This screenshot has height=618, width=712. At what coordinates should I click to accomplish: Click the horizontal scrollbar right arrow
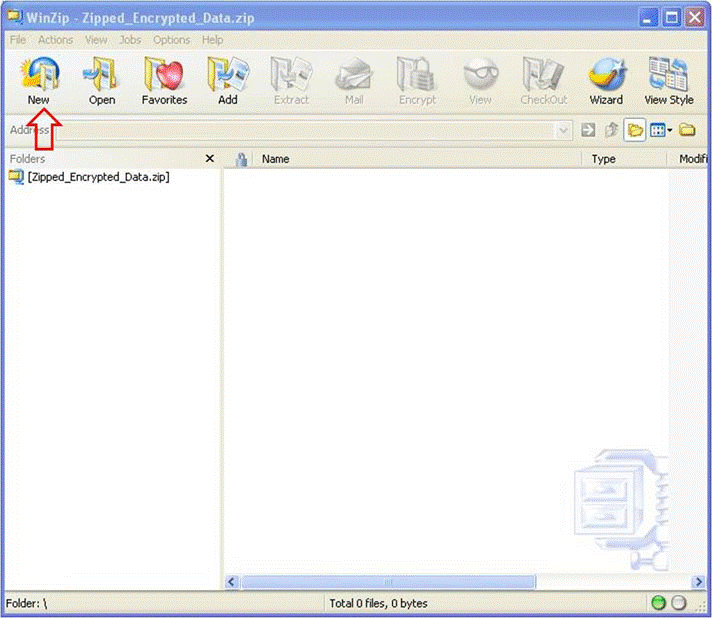point(698,582)
